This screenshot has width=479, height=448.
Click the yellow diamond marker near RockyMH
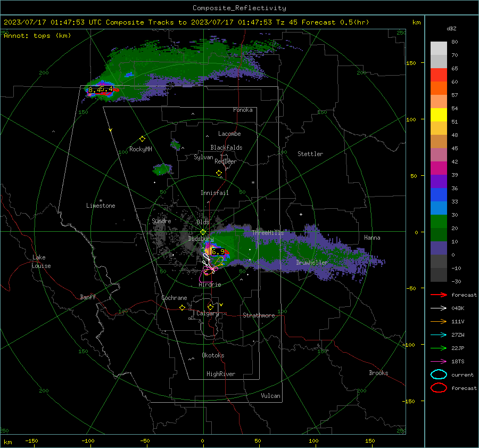[x=142, y=139]
